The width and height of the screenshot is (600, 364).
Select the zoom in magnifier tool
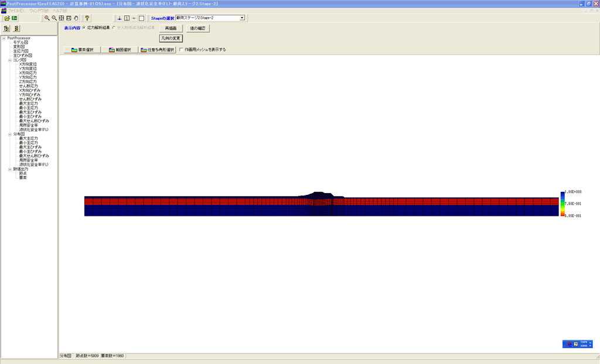tap(47, 18)
